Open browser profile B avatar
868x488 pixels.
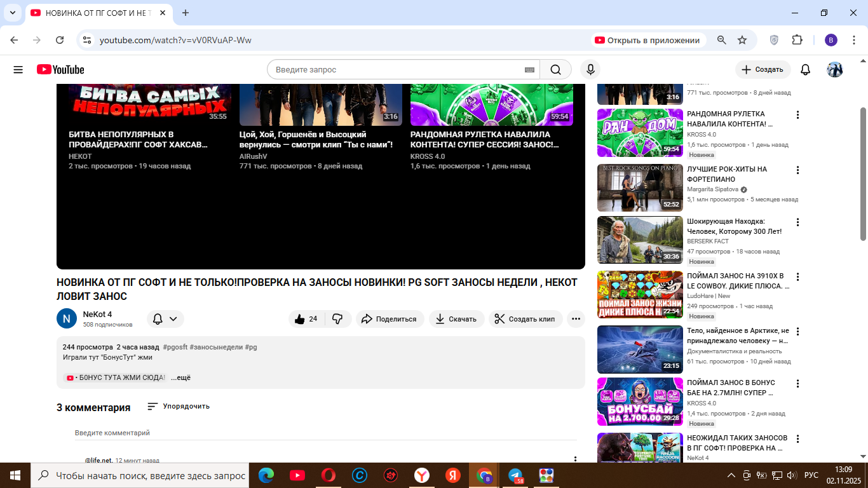coord(831,40)
